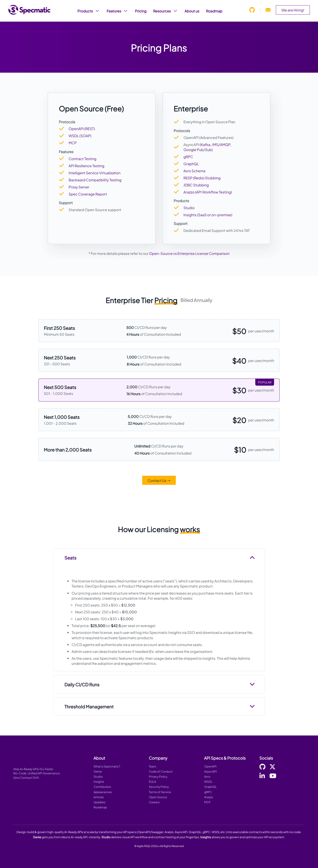Select the popular Next 500 Seats tier
Screen dimensions: 318x868
pos(159,390)
